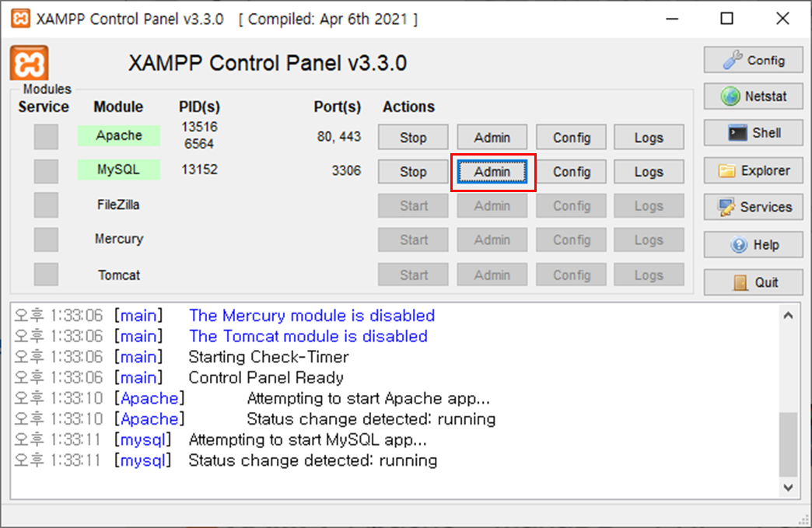The height and width of the screenshot is (528, 812).
Task: Quit XAMPP with the door icon button
Action: 753,282
